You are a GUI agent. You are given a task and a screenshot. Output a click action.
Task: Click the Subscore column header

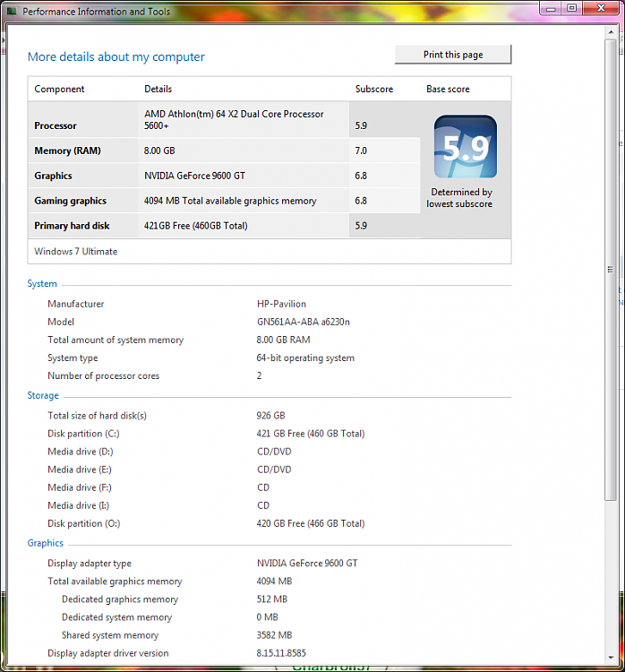(x=374, y=89)
